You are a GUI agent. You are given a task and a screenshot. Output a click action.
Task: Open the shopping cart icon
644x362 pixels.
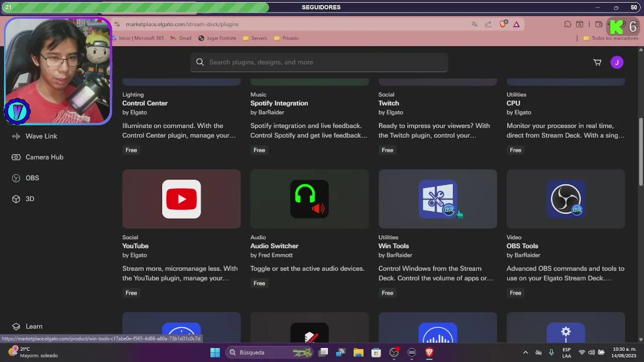[x=597, y=62]
